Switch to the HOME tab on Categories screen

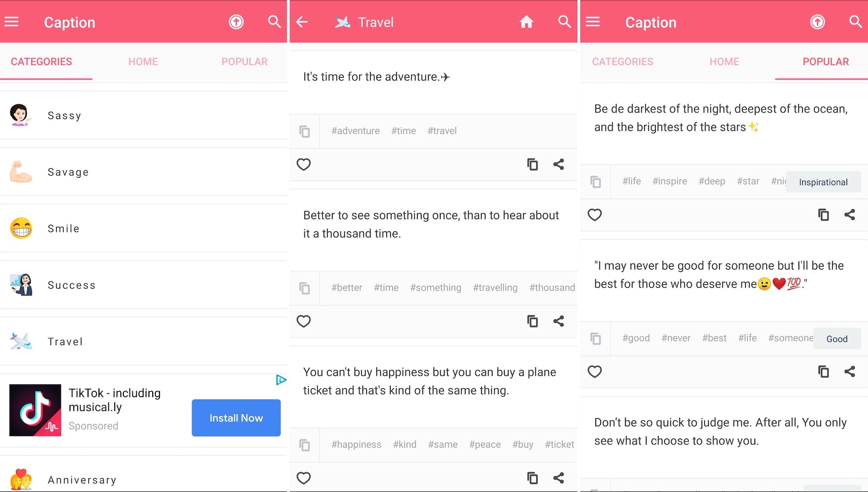click(143, 61)
